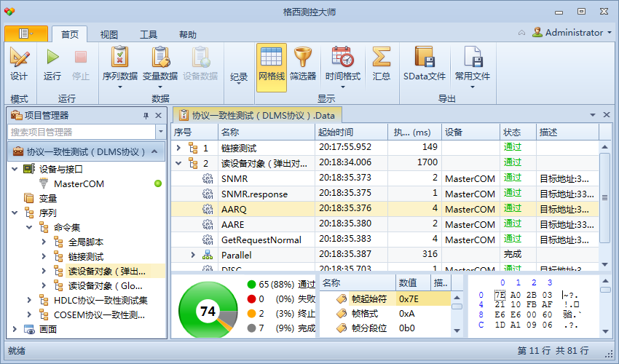Open the 纪录 record dropdown
This screenshot has width=619, height=364.
click(x=239, y=78)
